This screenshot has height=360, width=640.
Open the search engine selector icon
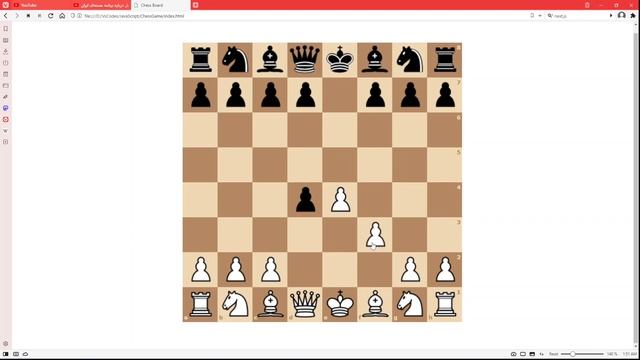(550, 16)
